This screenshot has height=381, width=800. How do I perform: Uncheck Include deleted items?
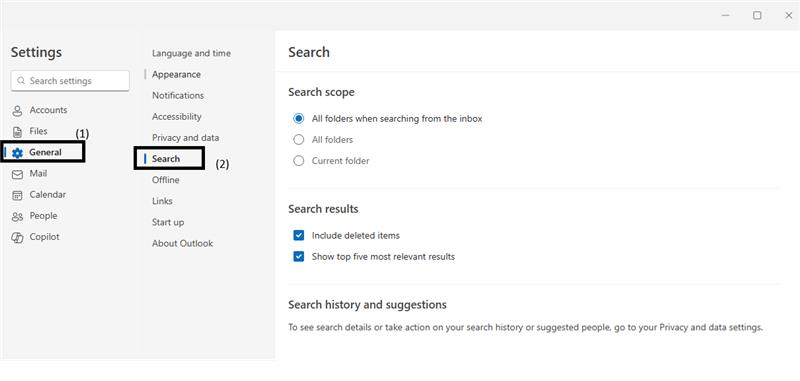298,235
